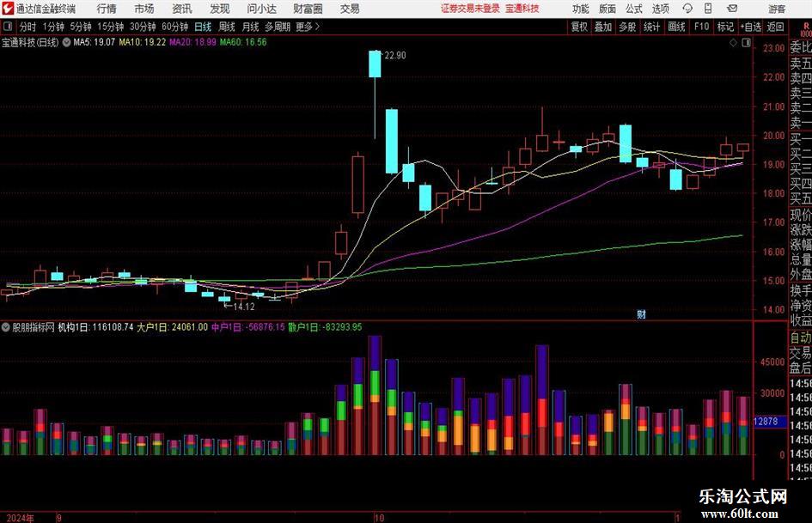This screenshot has height=523, width=812.
Task: Open the 财富圈 menu
Action: point(308,9)
